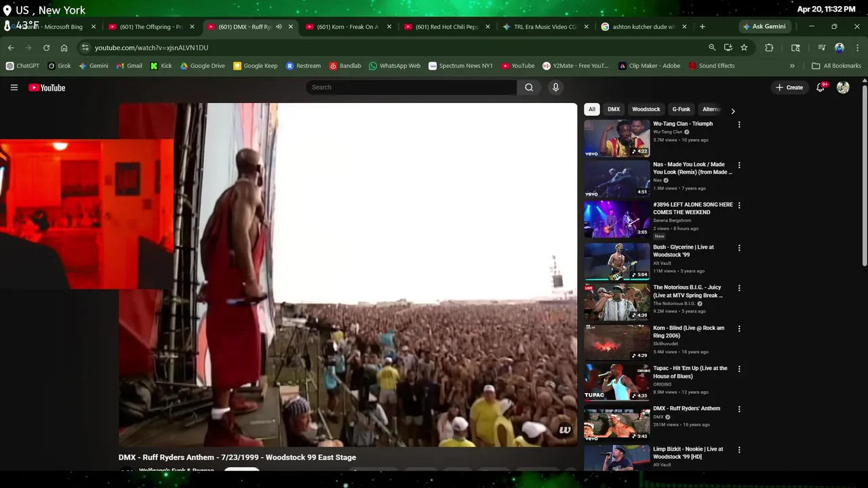The width and height of the screenshot is (868, 488).
Task: Select the G-Funk filter chip
Action: [682, 109]
